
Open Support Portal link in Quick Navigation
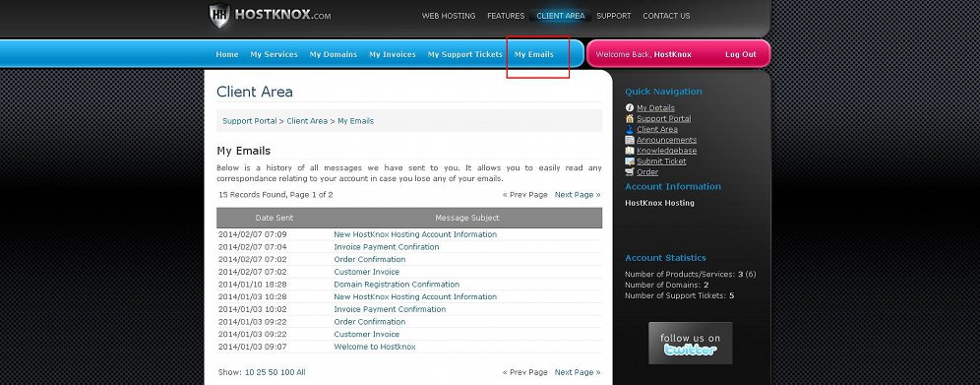click(664, 119)
